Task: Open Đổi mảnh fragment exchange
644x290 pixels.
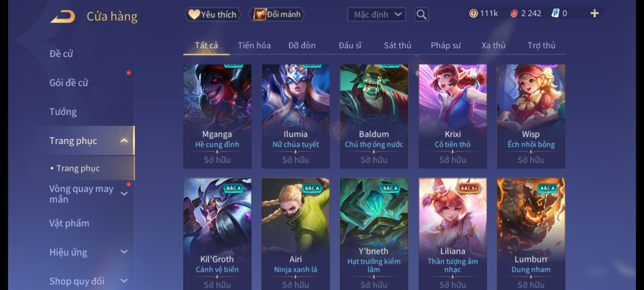Action: [277, 14]
